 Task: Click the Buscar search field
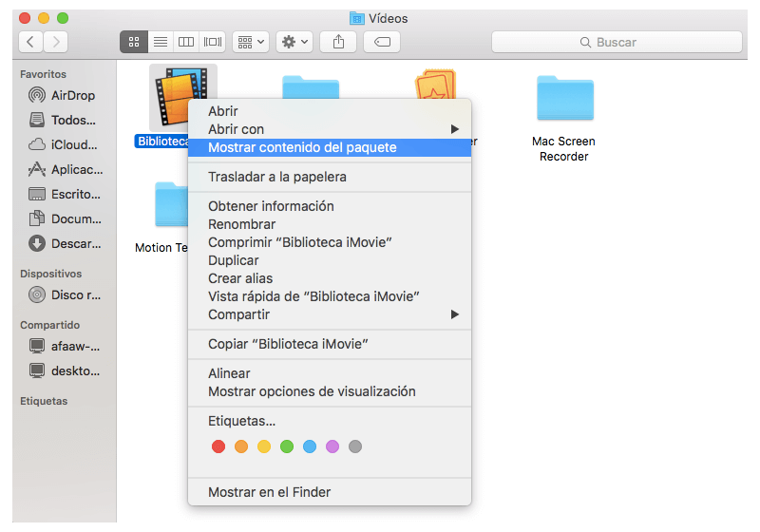point(617,42)
